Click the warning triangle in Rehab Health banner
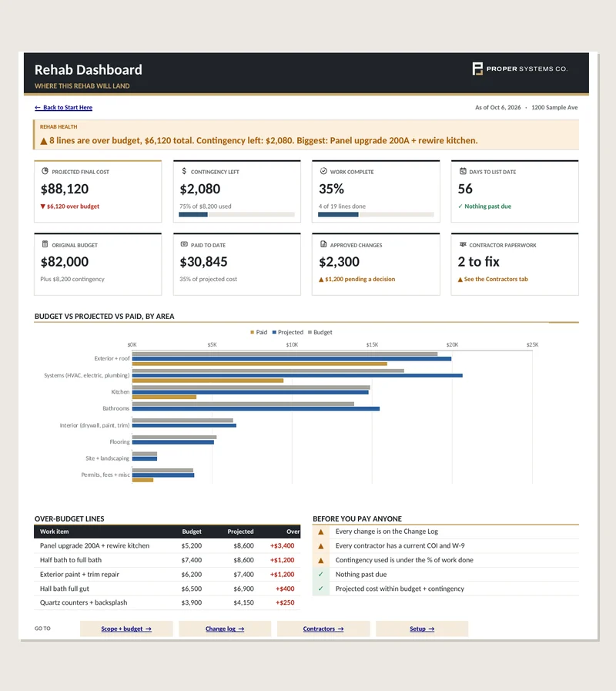The height and width of the screenshot is (691, 616). coord(44,141)
